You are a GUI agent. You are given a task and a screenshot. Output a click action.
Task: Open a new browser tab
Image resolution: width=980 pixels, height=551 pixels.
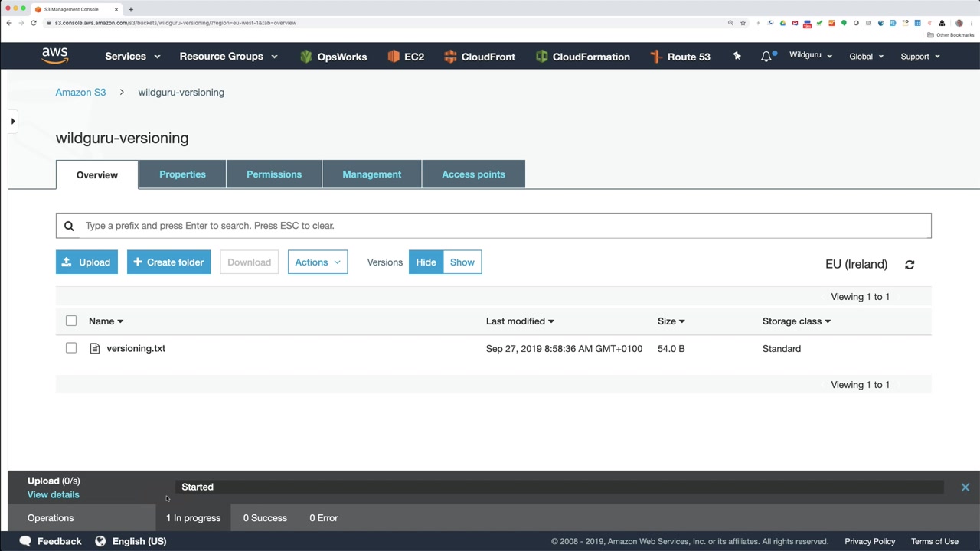tap(131, 9)
